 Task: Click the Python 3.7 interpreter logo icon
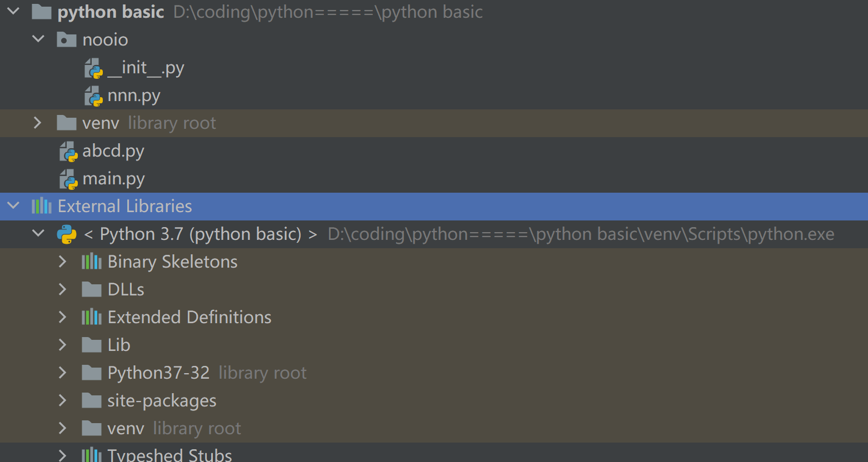coord(67,234)
